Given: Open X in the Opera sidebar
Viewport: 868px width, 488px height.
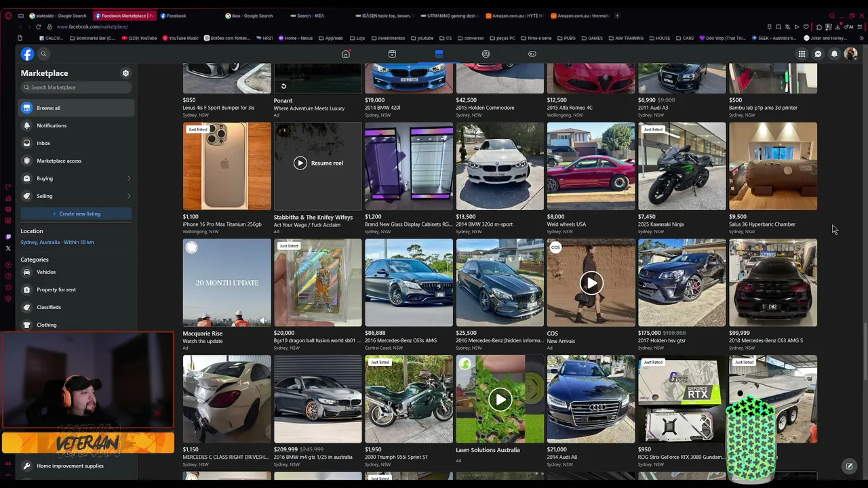Looking at the screenshot, I should 8,249.
